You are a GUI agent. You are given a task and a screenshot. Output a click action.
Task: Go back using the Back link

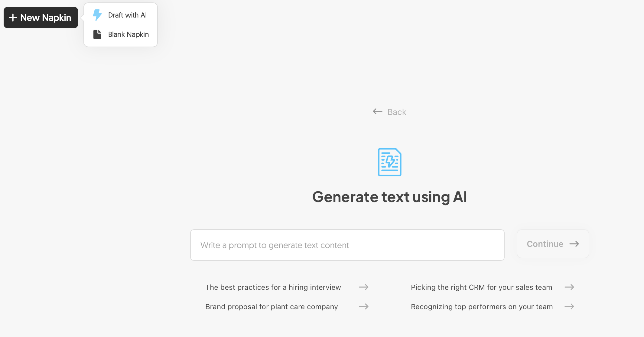point(389,112)
